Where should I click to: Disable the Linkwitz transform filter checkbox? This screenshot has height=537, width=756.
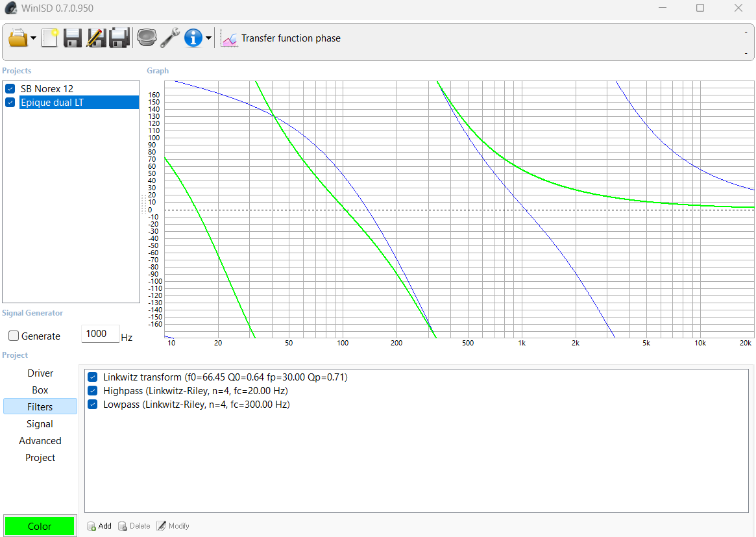click(x=93, y=377)
